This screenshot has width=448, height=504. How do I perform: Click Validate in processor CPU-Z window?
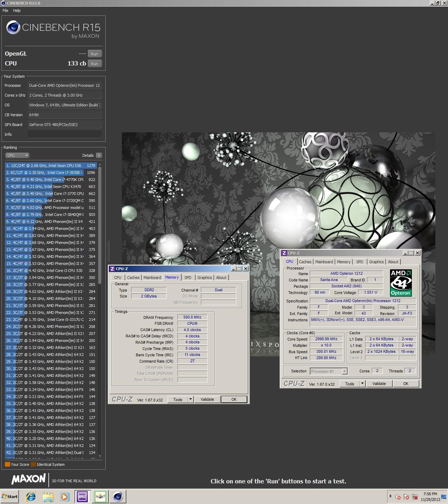pyautogui.click(x=379, y=384)
